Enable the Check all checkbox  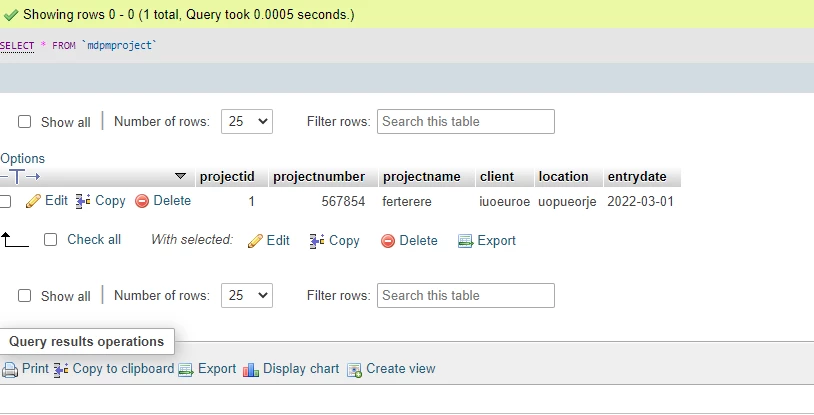50,239
